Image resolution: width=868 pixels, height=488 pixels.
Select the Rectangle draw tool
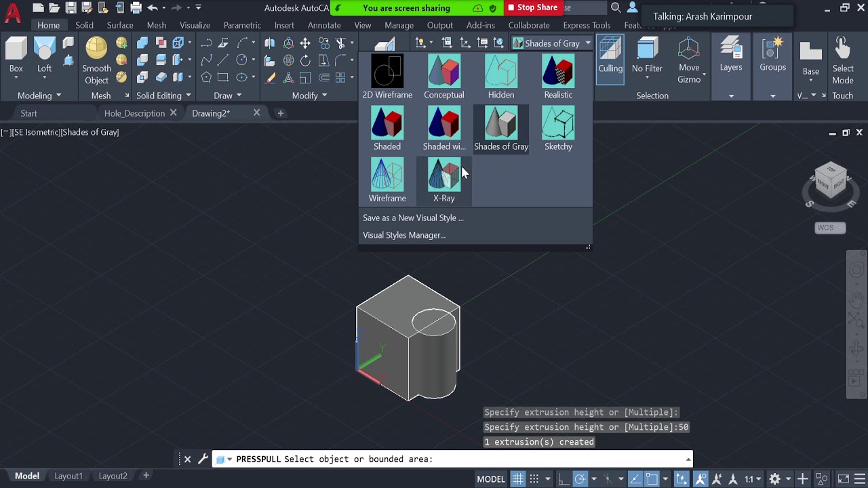click(x=222, y=77)
